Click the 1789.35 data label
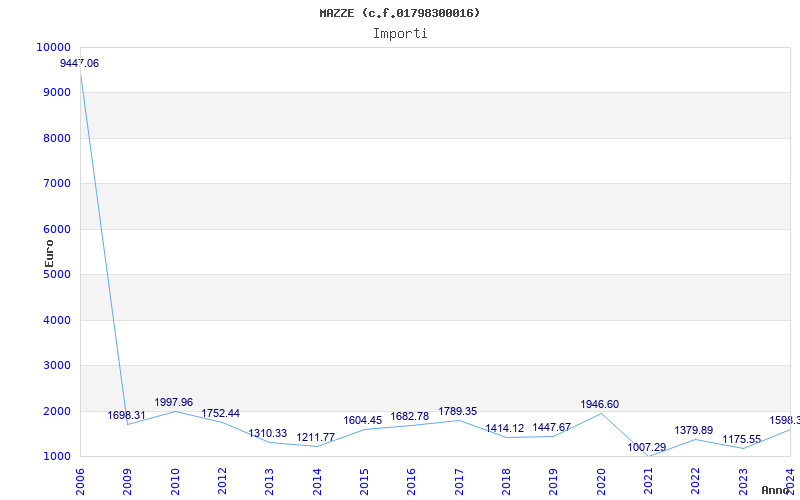The image size is (800, 500). (x=458, y=411)
